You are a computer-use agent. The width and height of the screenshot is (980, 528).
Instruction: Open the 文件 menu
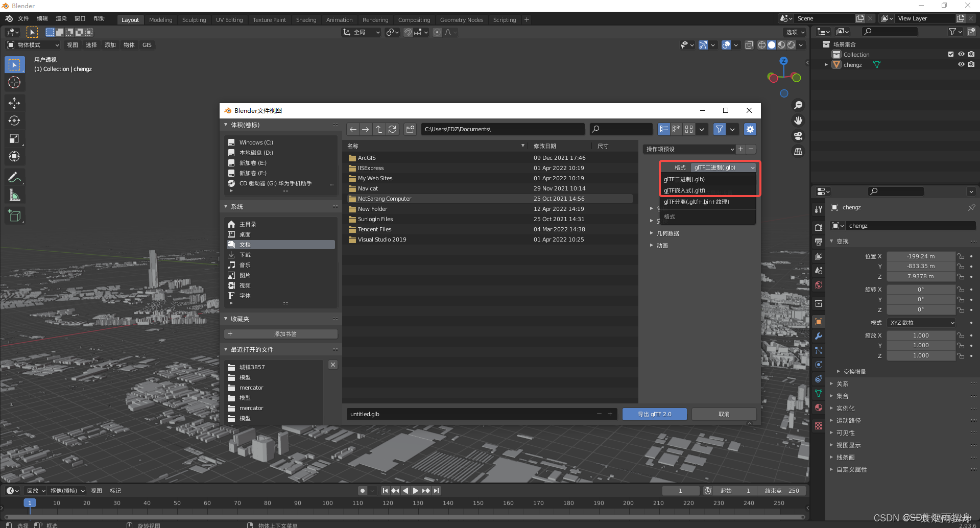pos(23,18)
